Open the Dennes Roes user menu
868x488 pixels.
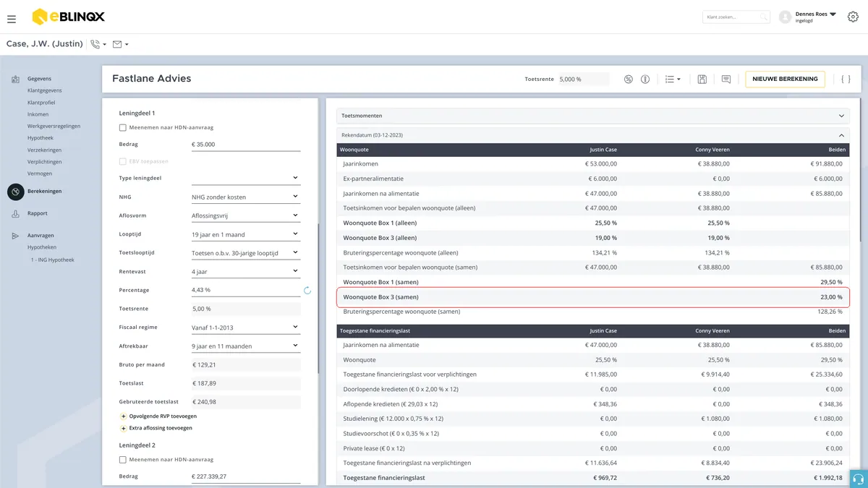[815, 17]
